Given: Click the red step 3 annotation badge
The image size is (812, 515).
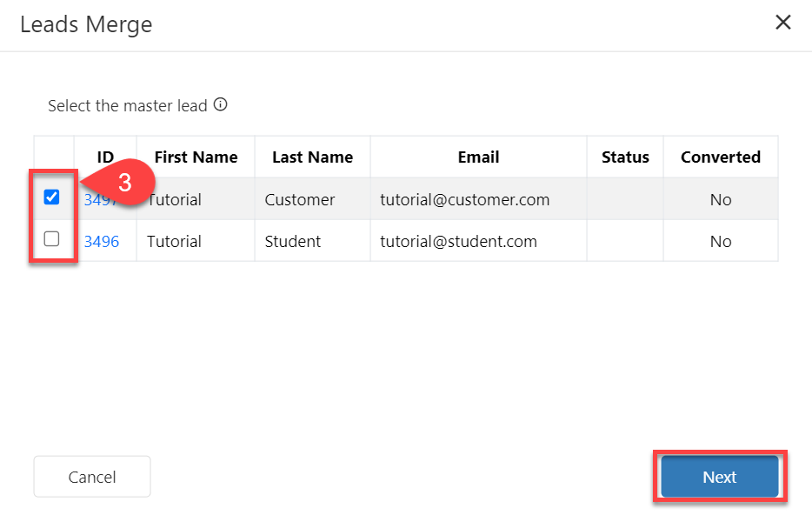Looking at the screenshot, I should (x=125, y=184).
